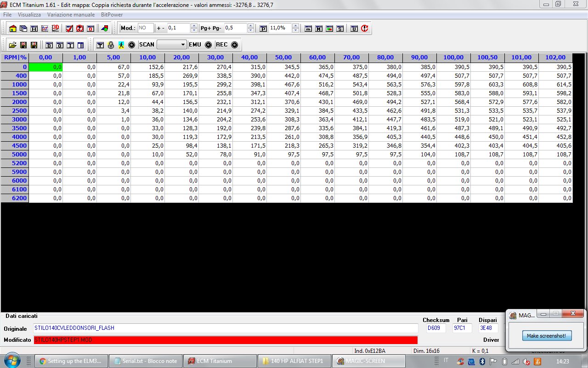588x368 pixels.
Task: Toggle the REC record indicator
Action: 234,45
